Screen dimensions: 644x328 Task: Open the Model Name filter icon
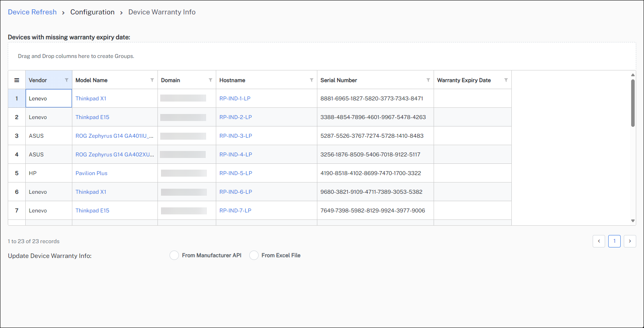(152, 80)
